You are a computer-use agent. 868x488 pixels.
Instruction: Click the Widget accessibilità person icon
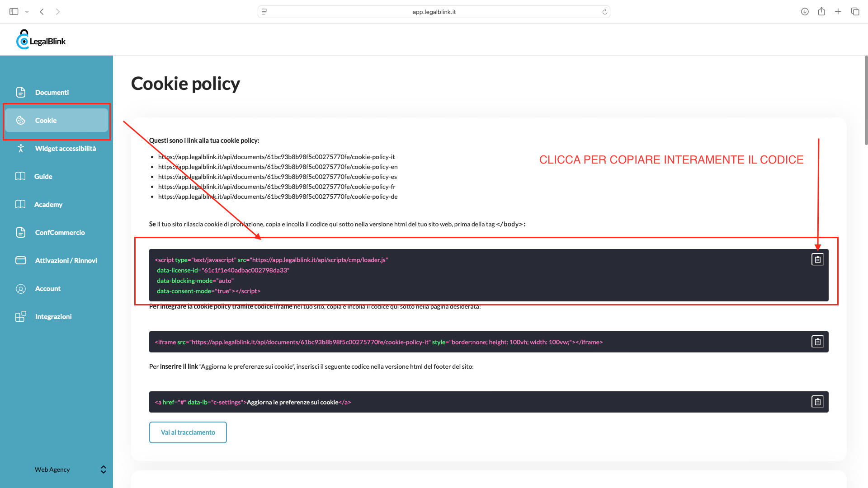click(x=21, y=148)
